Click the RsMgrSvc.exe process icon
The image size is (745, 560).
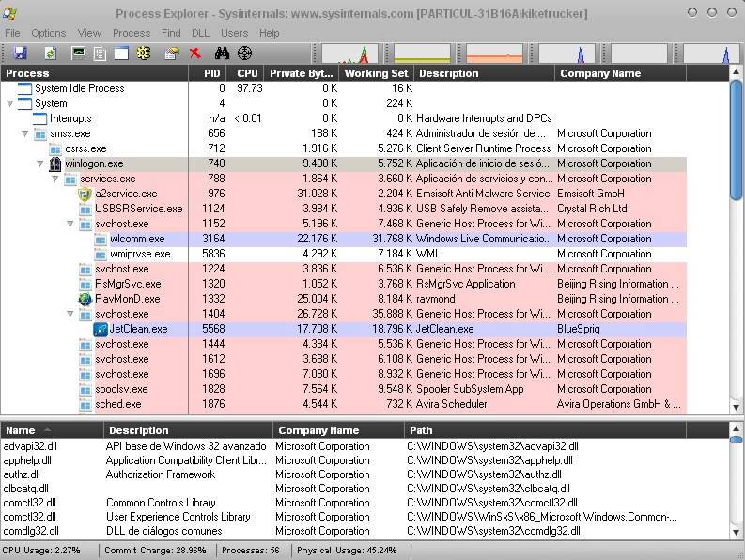(85, 285)
